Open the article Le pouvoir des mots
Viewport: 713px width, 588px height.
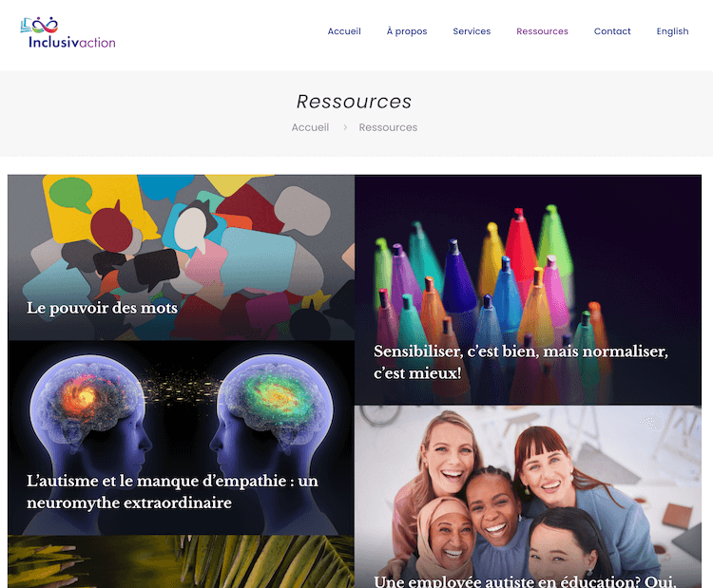(102, 308)
